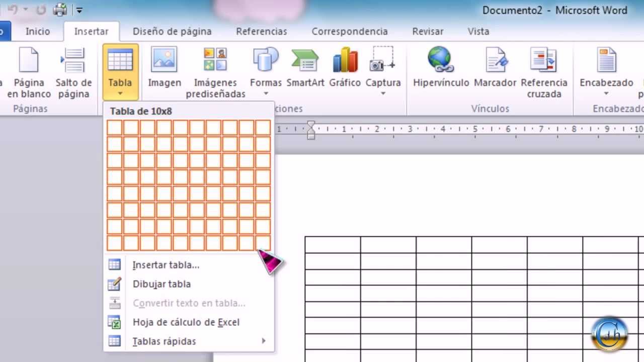Open the Vista tab
This screenshot has width=644, height=362.
click(x=478, y=31)
